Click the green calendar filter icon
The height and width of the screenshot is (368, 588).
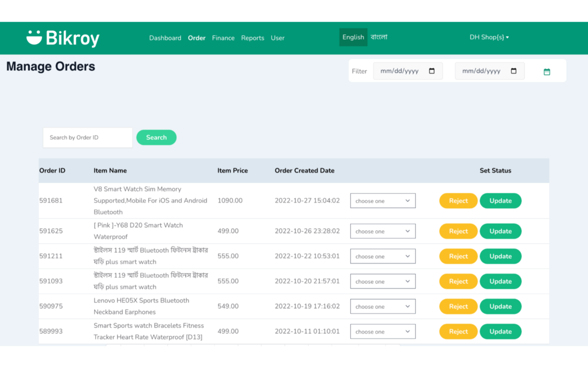tap(547, 72)
